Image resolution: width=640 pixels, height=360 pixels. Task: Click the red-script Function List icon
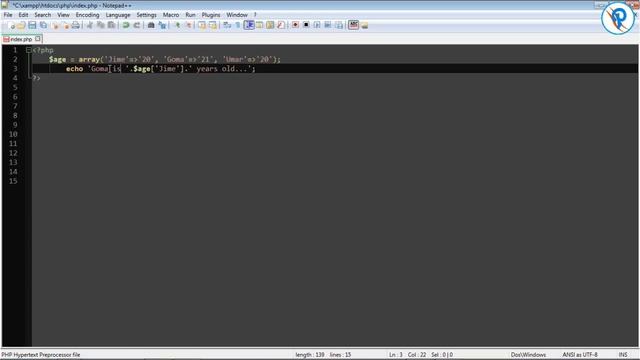(x=280, y=25)
